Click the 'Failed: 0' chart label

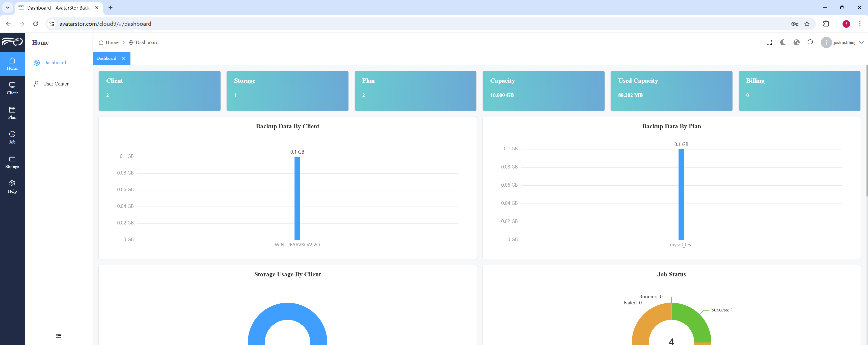633,303
